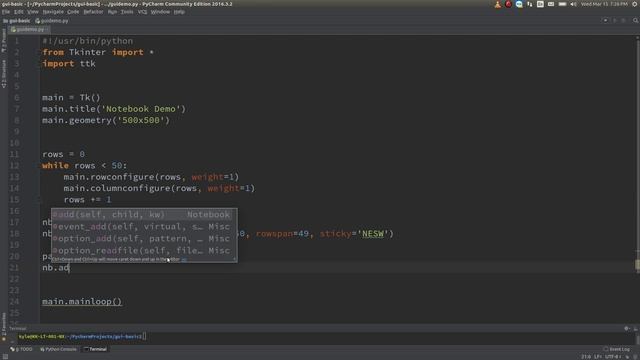640x360 pixels.
Task: Click the 'nb.ad' text on line 21
Action: click(56, 268)
